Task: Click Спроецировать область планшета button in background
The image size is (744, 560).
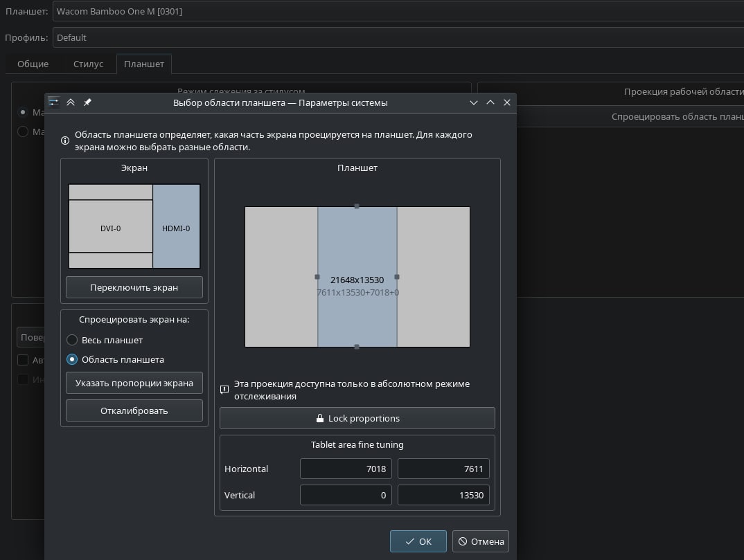Action: [x=630, y=116]
